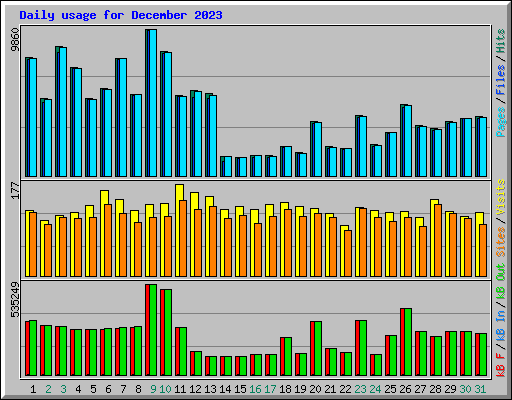
Task: Click the green kB bar for day 18
Action: coord(288,357)
